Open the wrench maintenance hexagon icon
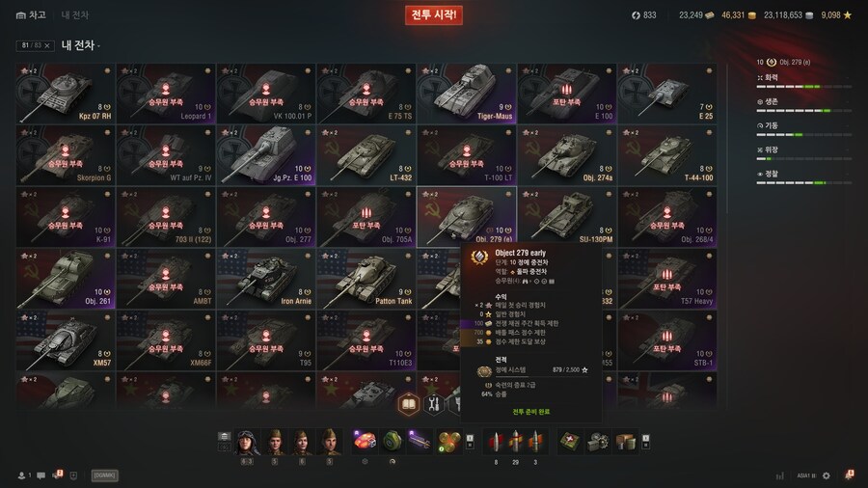The width and height of the screenshot is (868, 488). tap(433, 404)
